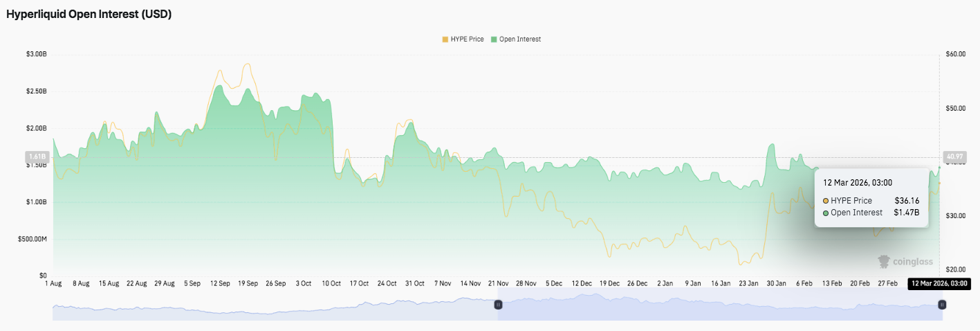Click the yellow HYPE Price legend square
The image size is (980, 331).
point(445,39)
